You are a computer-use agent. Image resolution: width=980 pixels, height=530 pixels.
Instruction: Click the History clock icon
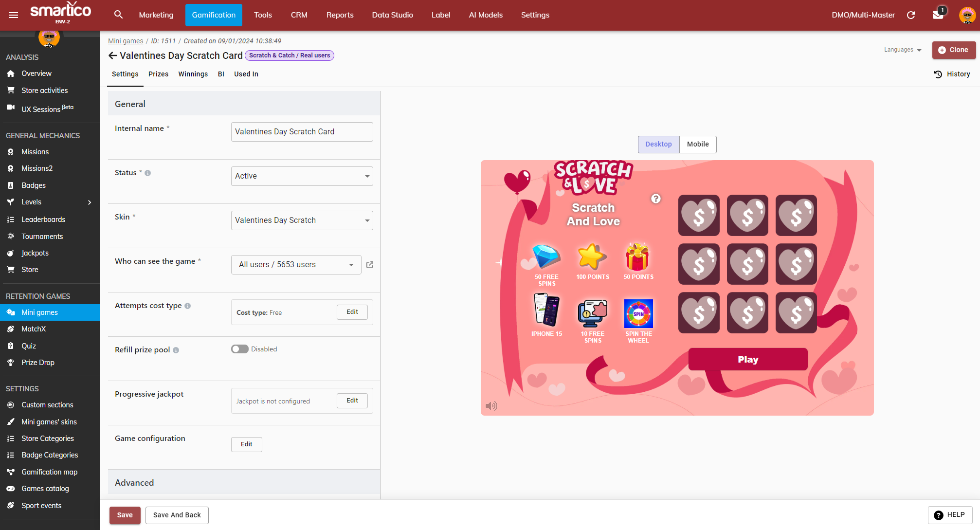(938, 74)
